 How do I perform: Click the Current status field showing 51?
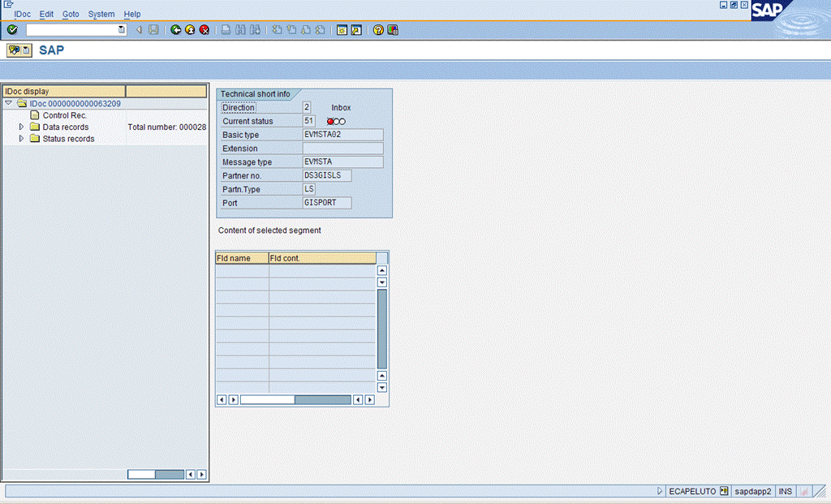point(309,122)
